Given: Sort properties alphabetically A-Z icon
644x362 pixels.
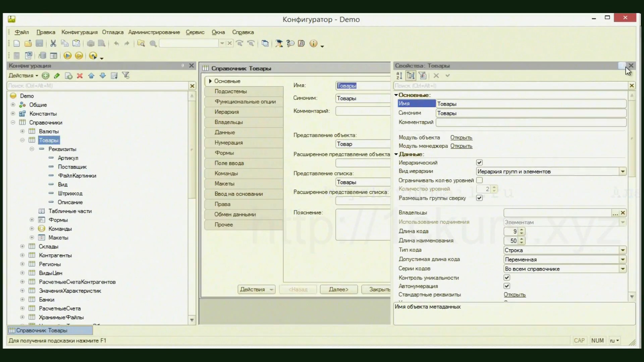Looking at the screenshot, I should 399,76.
